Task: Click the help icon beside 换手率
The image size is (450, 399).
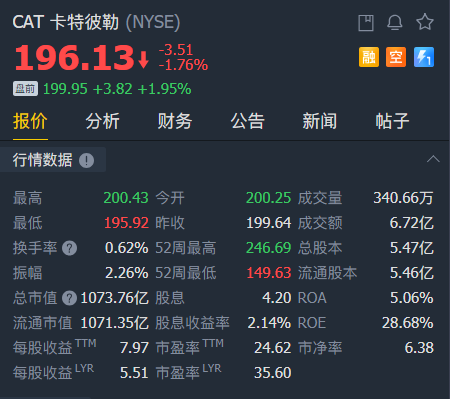Action: 69,248
